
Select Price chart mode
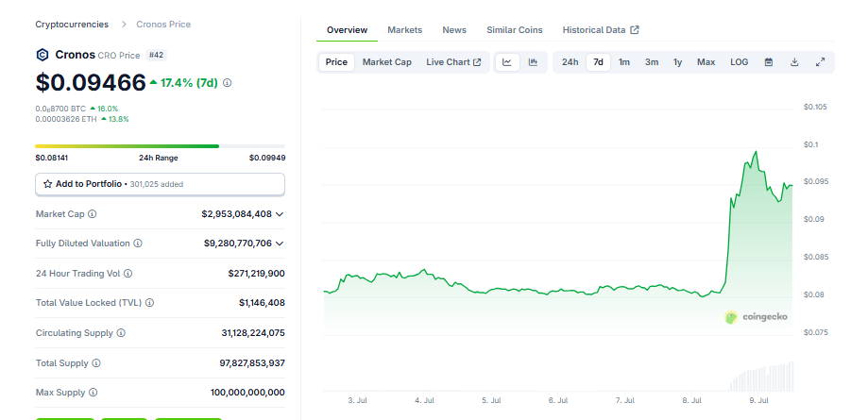336,62
